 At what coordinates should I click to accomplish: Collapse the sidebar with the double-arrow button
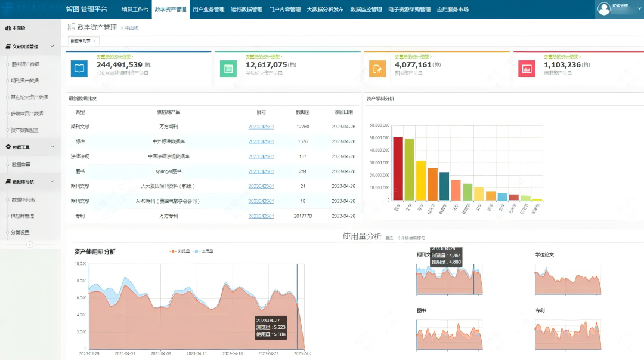point(30,244)
